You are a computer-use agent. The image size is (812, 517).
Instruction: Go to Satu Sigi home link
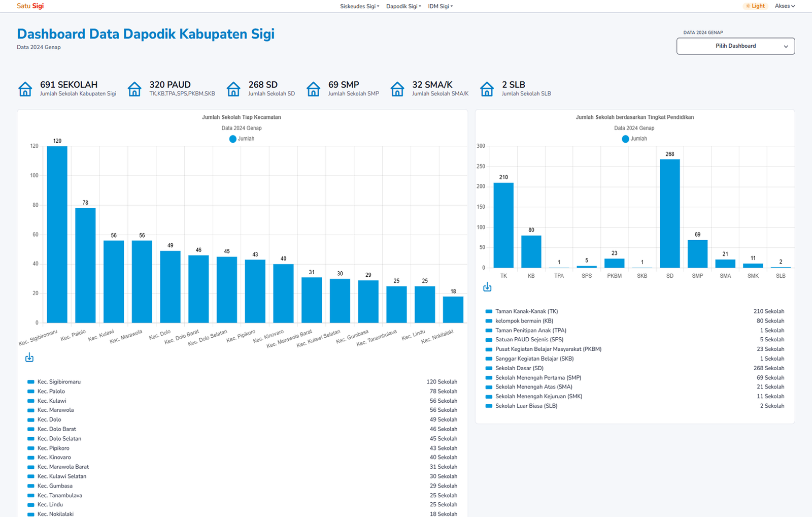point(30,6)
